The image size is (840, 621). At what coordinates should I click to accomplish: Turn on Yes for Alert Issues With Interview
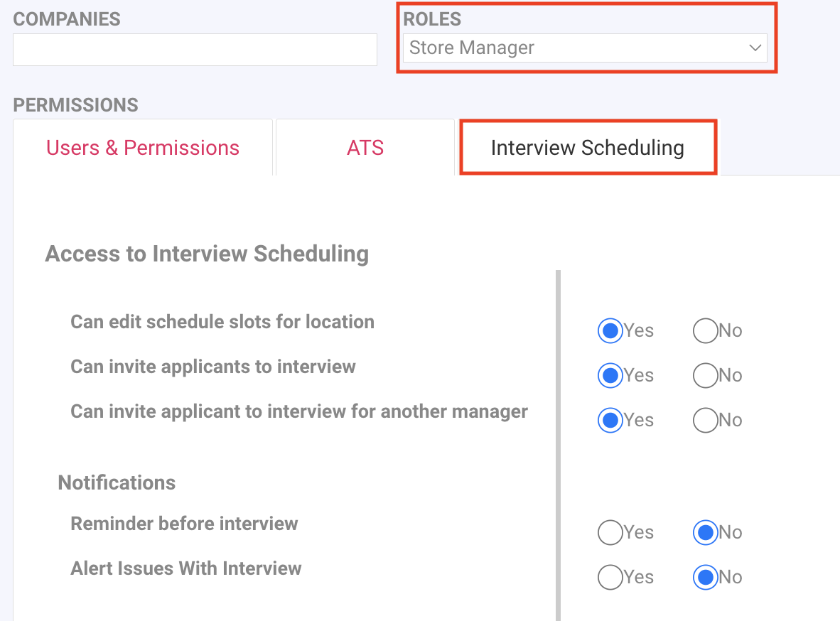click(610, 577)
